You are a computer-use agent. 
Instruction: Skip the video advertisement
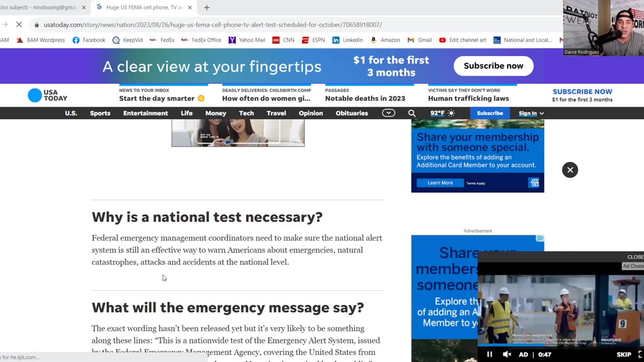pyautogui.click(x=624, y=354)
